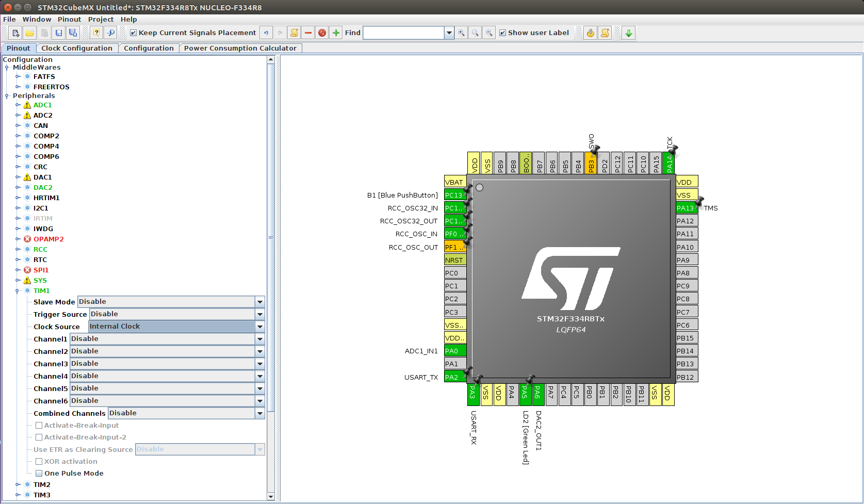Expand the ADC1 peripheral tree node

pos(18,105)
